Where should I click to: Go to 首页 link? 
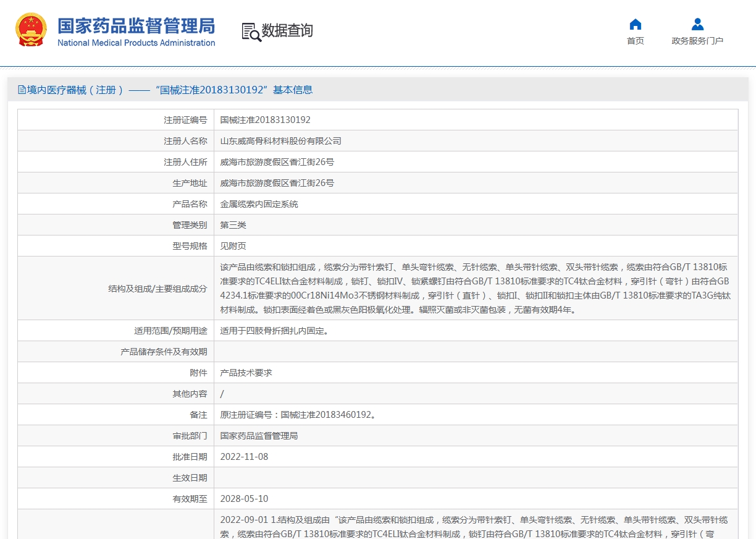click(x=635, y=41)
